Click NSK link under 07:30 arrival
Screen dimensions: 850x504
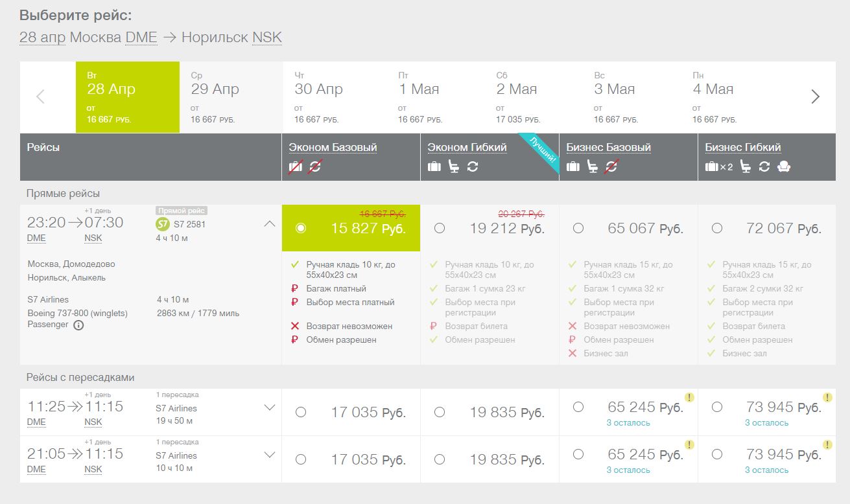(93, 238)
